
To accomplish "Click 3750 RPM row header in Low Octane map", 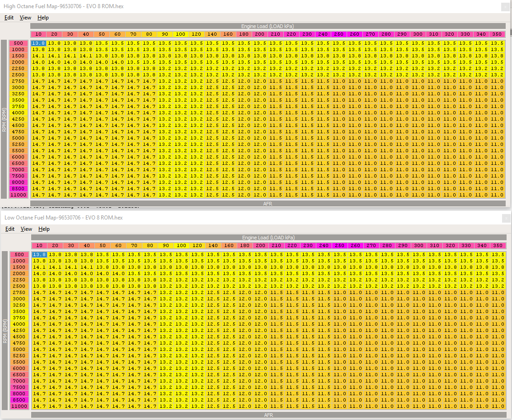I will coord(19,317).
